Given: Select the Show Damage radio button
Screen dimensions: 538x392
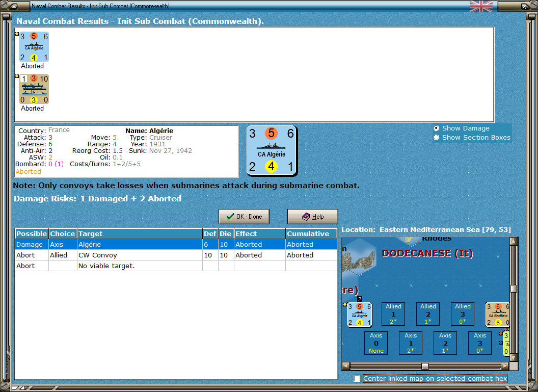Looking at the screenshot, I should tap(437, 128).
